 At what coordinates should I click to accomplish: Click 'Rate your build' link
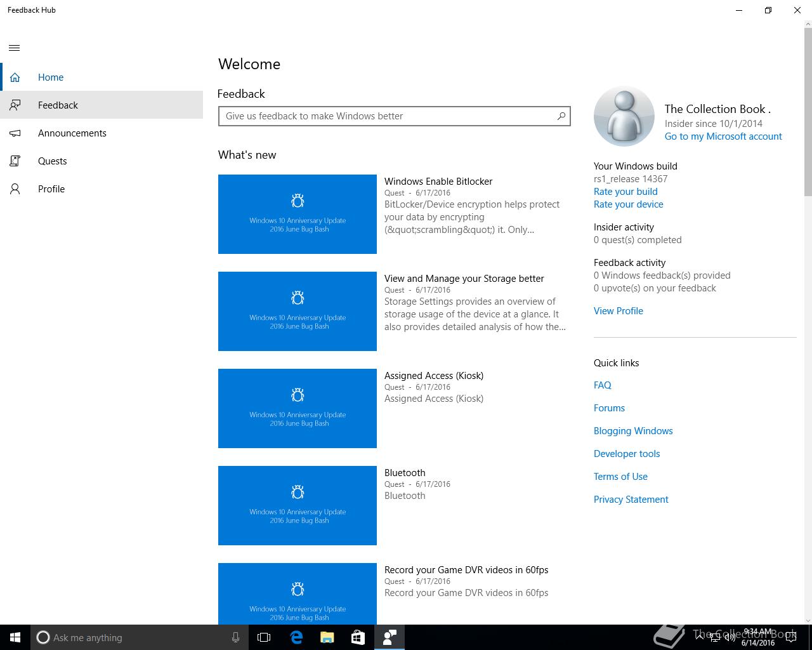tap(625, 192)
